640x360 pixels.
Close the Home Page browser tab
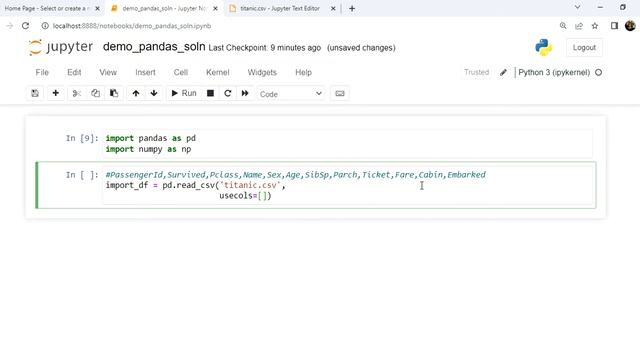click(x=97, y=8)
